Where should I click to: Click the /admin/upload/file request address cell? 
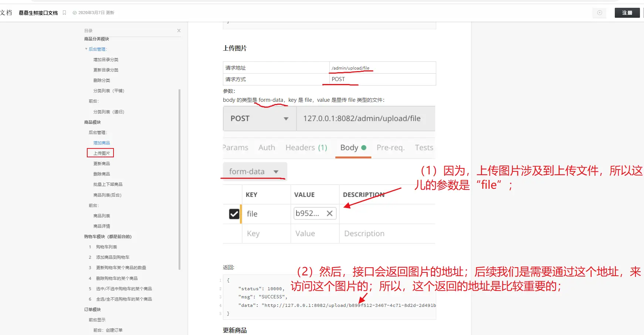coord(383,68)
